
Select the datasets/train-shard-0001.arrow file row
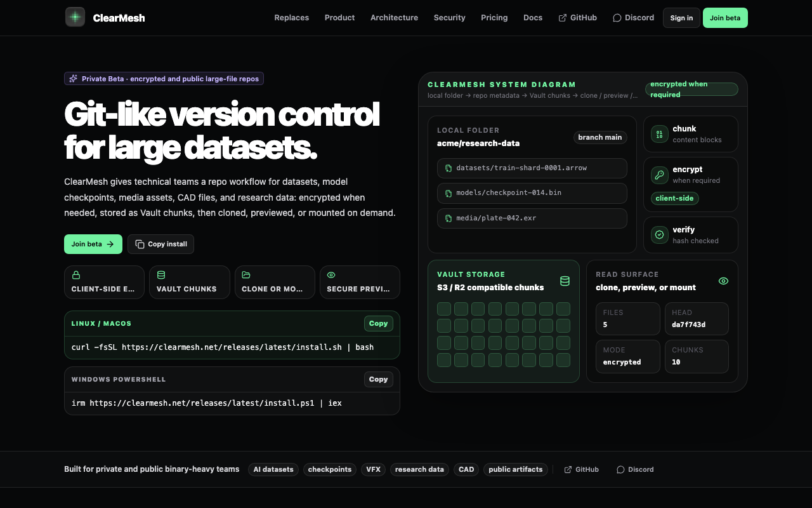coord(532,168)
